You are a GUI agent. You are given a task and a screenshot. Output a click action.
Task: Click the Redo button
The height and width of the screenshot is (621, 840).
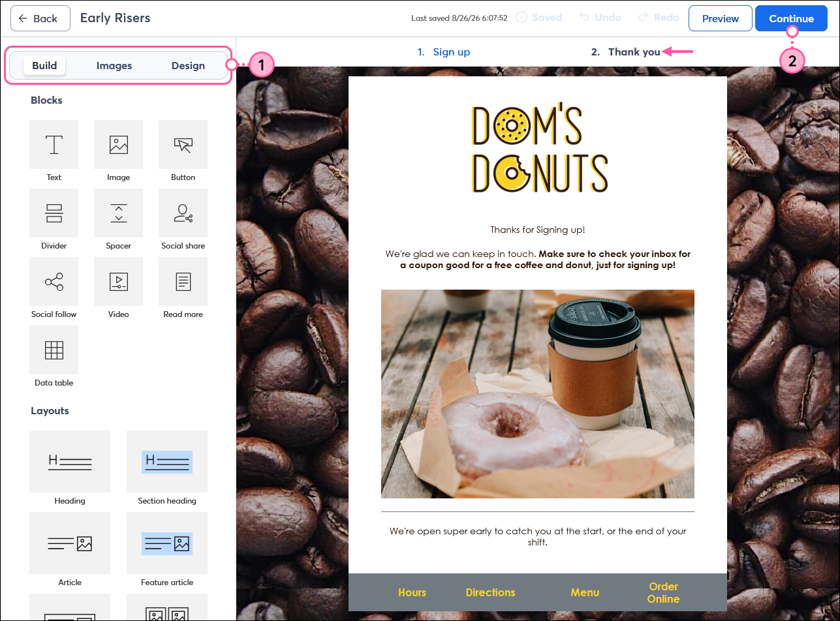[x=659, y=18]
